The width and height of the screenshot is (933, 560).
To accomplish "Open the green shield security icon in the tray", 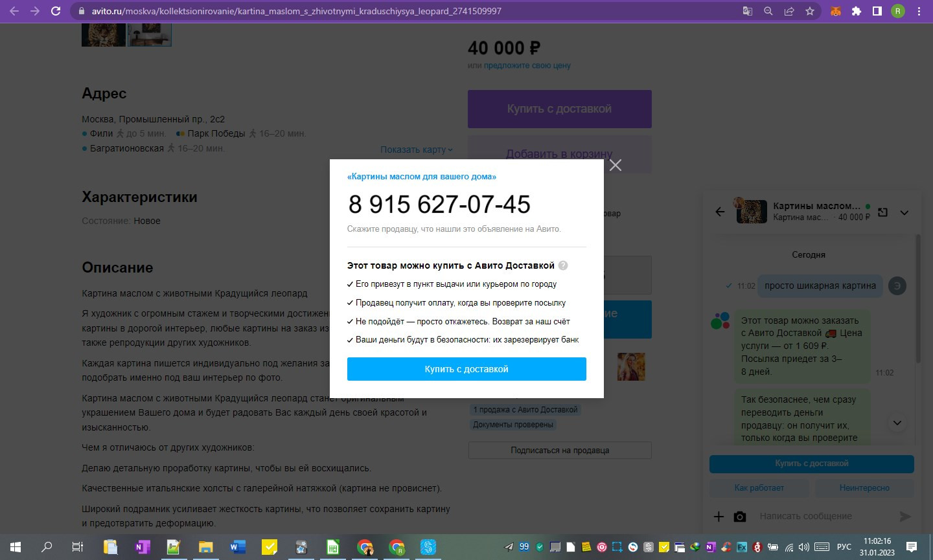I will [x=540, y=547].
